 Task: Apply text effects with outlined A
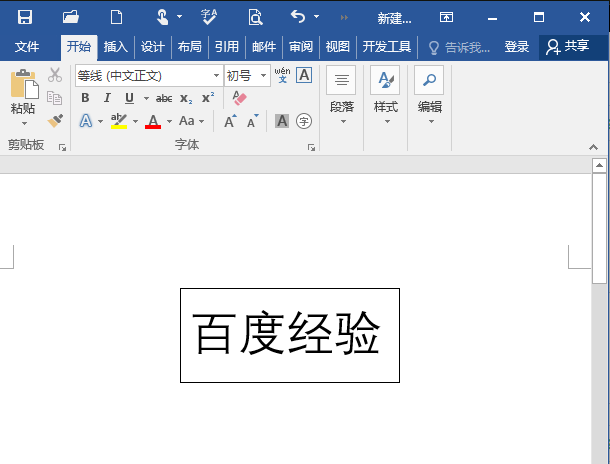click(86, 121)
